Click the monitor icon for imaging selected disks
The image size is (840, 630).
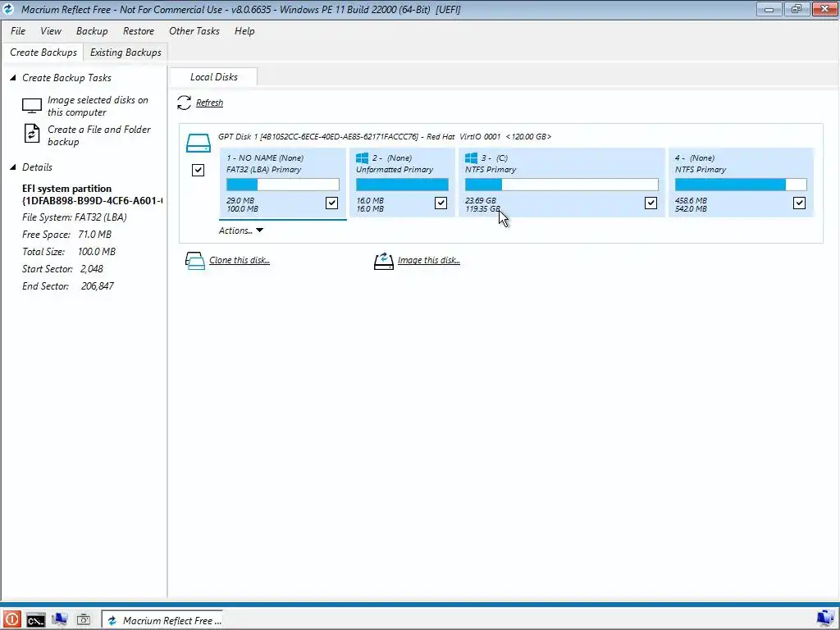click(32, 106)
